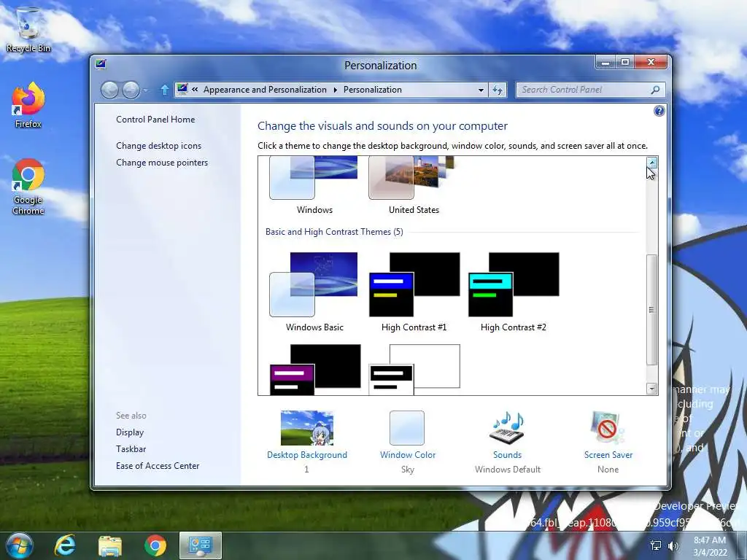Click the Window Color link text
This screenshot has width=747, height=560.
pyautogui.click(x=408, y=455)
